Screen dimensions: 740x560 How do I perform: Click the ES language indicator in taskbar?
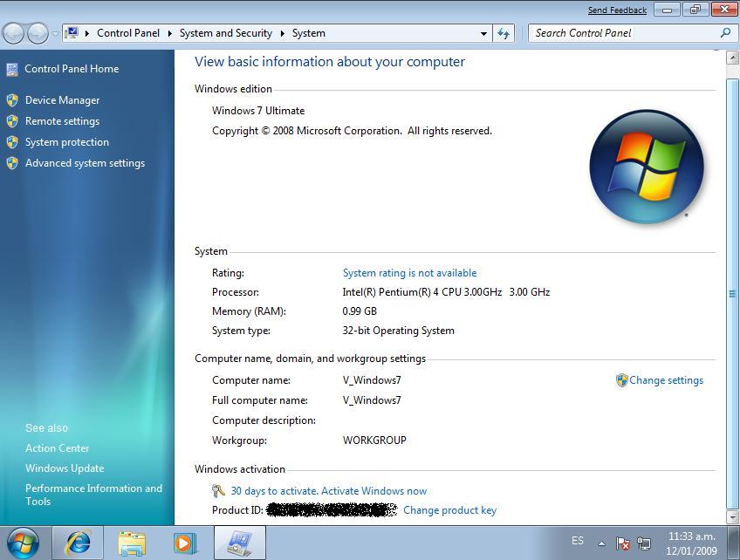pyautogui.click(x=578, y=541)
